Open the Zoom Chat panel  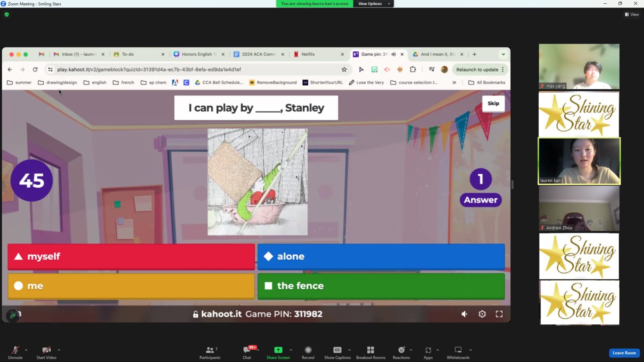247,352
